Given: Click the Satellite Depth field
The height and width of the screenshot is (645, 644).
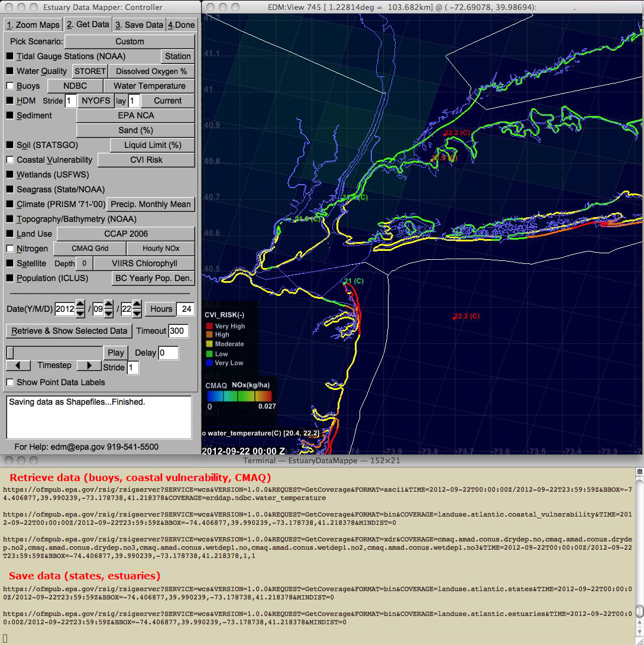Looking at the screenshot, I should click(84, 263).
